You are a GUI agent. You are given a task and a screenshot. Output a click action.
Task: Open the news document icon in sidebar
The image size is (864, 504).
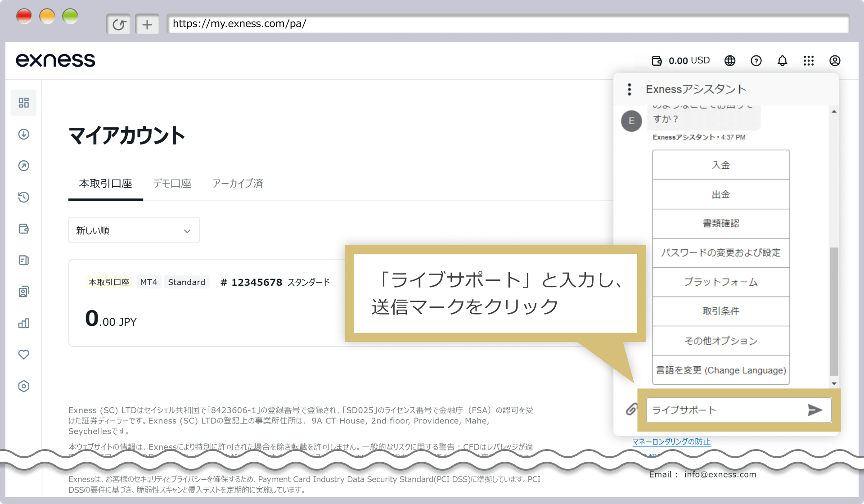[24, 260]
